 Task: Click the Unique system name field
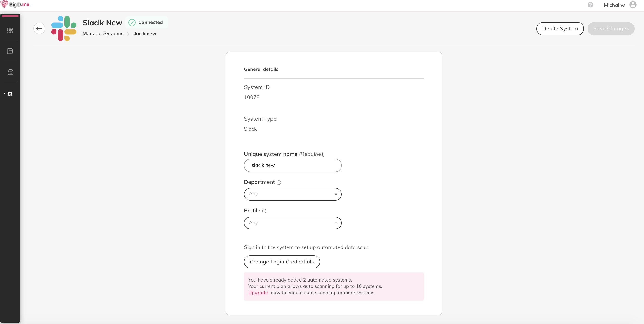292,165
